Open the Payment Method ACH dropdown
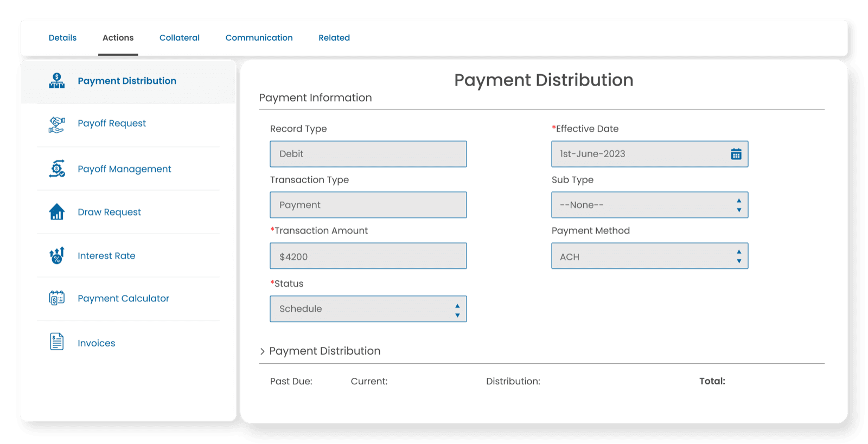The height and width of the screenshot is (444, 868). point(649,256)
